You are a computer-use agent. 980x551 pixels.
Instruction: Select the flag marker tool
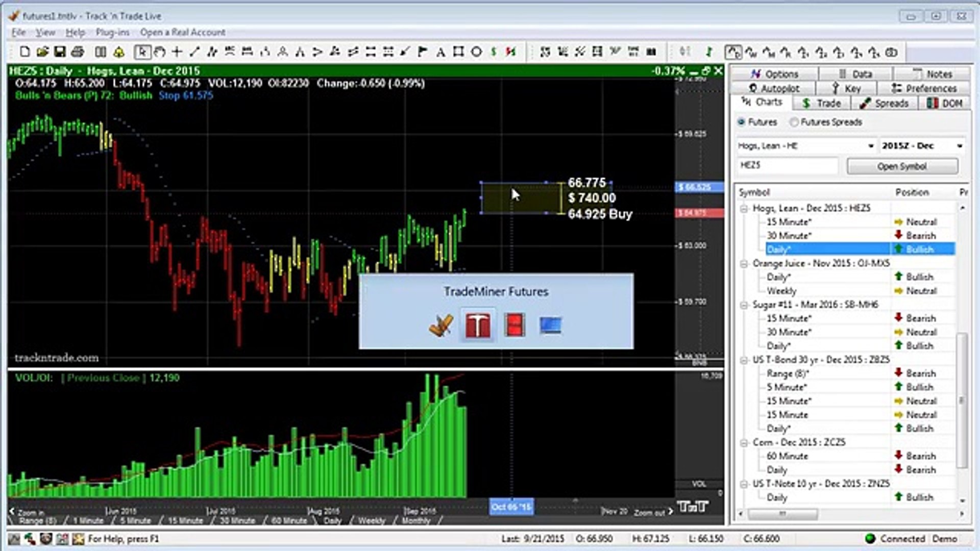coord(422,52)
